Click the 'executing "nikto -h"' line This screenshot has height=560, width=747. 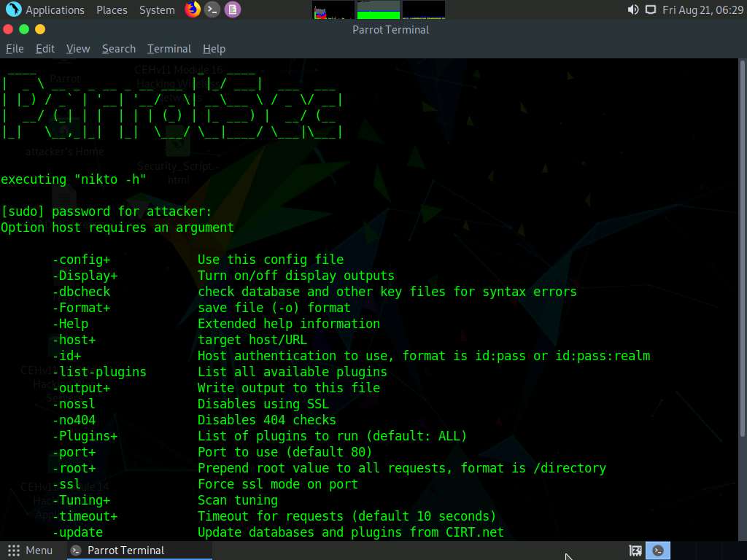click(74, 179)
